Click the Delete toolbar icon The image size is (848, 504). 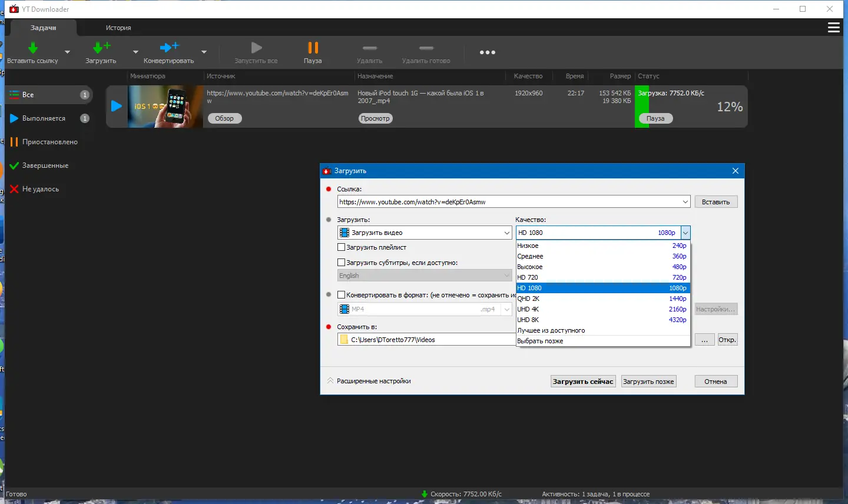pos(370,48)
